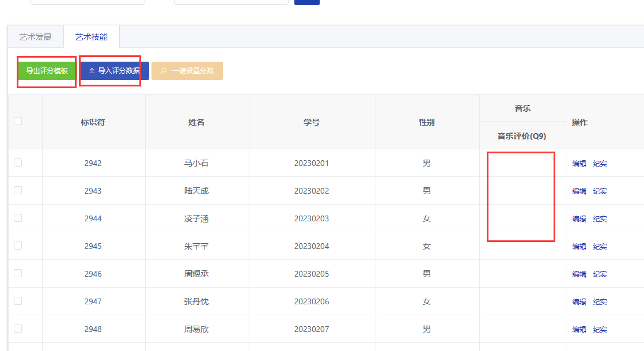Viewport: 644px width, 351px height.
Task: Click the 音乐评价(Q9) column header
Action: point(522,136)
